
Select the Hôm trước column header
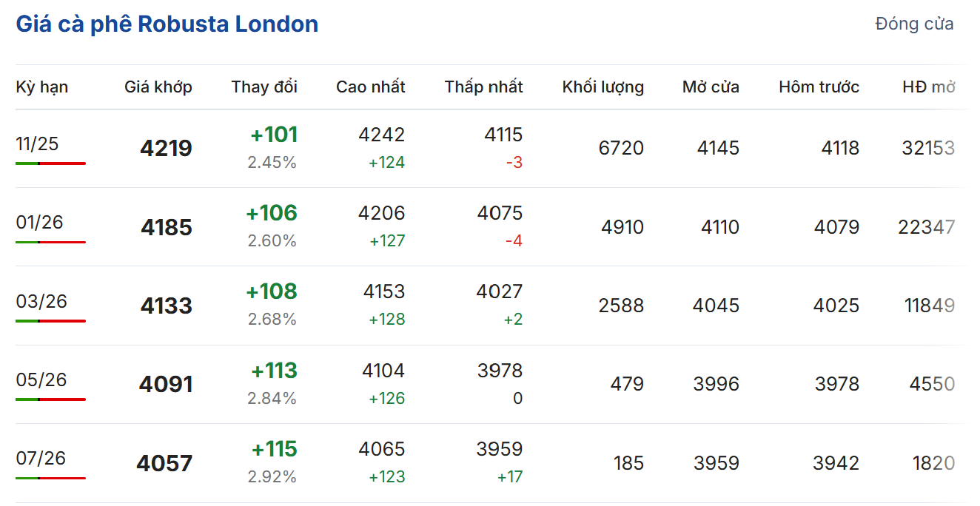[819, 87]
